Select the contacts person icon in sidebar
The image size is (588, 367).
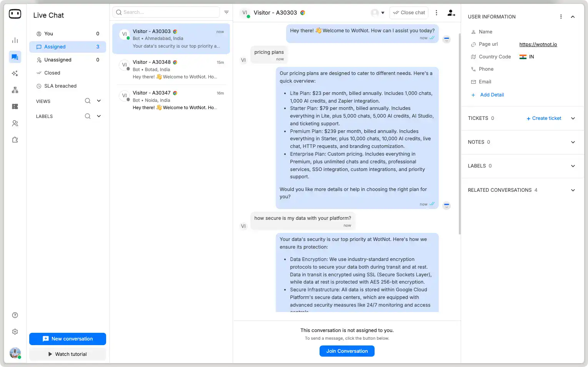coord(15,123)
